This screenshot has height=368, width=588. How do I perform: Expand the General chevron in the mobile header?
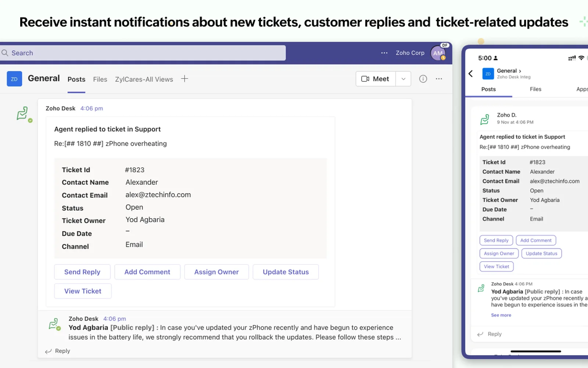(520, 71)
